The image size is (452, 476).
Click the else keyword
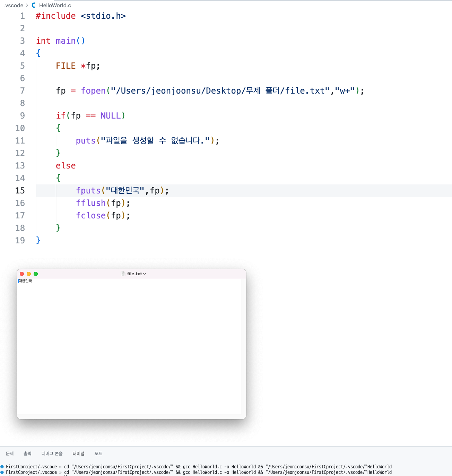[66, 166]
